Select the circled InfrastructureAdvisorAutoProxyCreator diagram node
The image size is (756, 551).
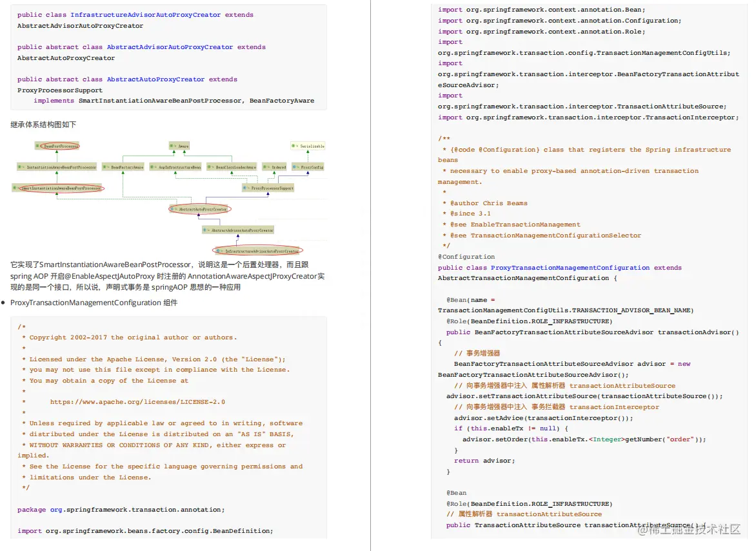pyautogui.click(x=258, y=251)
